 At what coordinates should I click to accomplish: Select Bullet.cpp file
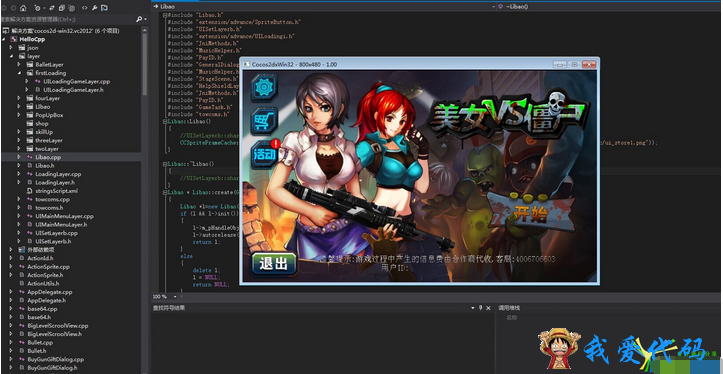[40, 342]
